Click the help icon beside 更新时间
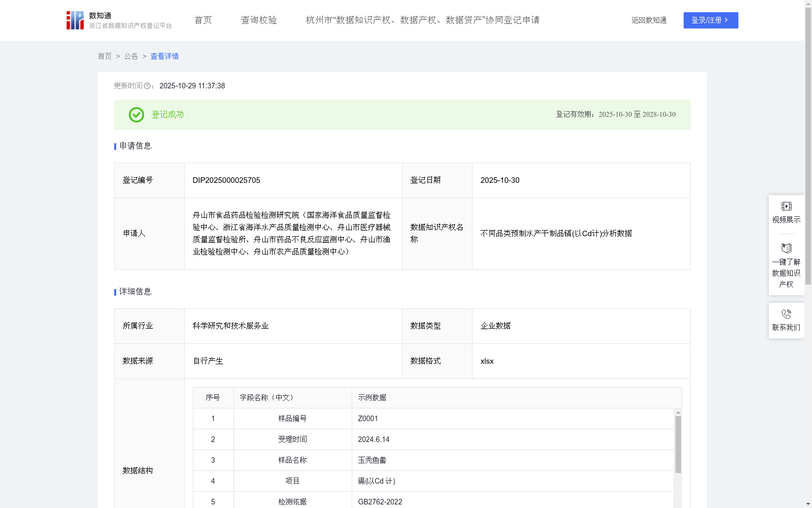Viewport: 812px width, 508px height. click(147, 86)
